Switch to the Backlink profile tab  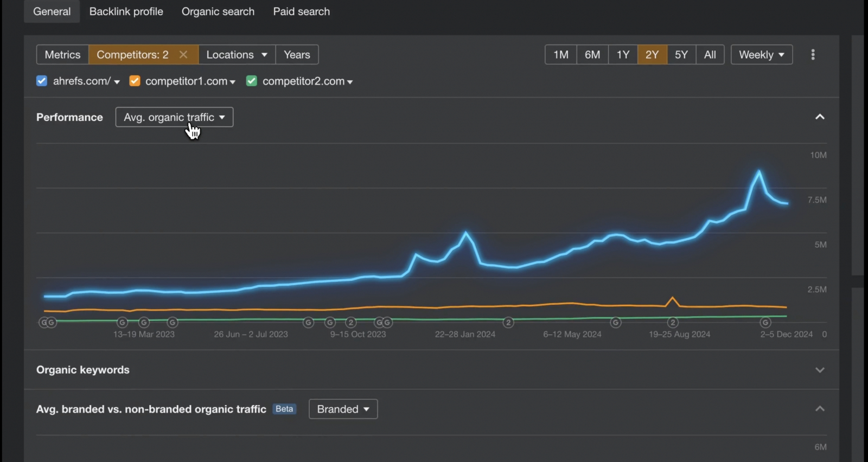click(x=126, y=11)
